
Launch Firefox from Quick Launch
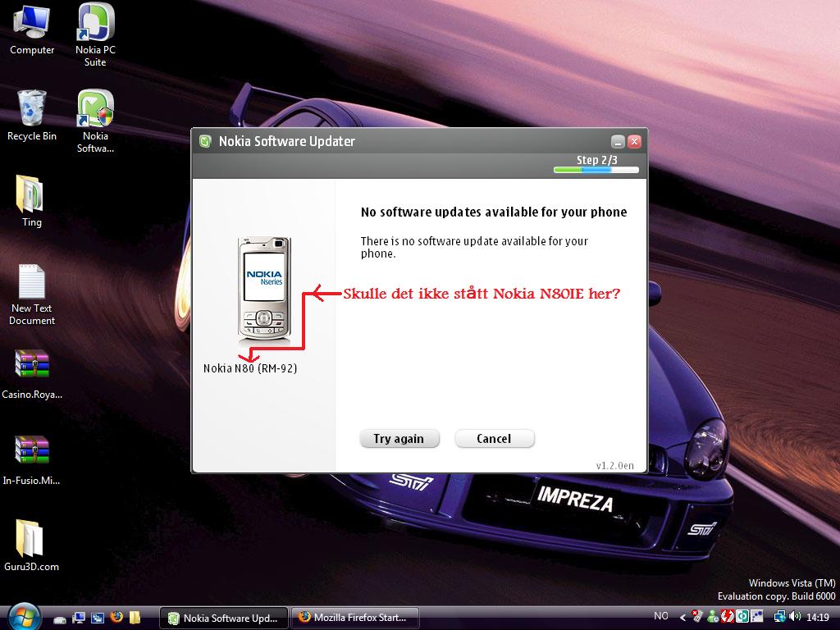point(116,617)
